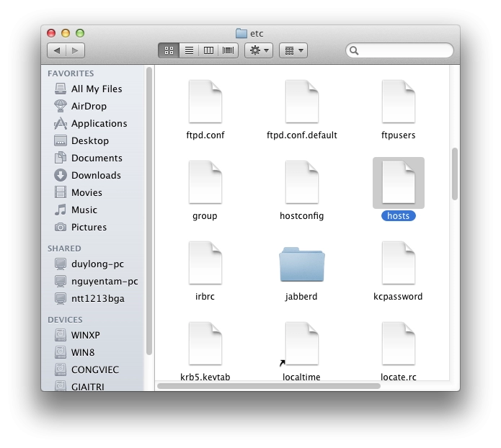Click the DEVICES section header
This screenshot has height=448, width=501.
(65, 320)
